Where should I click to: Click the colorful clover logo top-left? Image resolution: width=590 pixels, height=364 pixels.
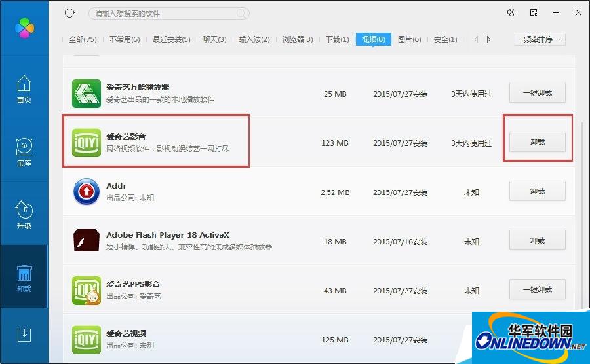click(24, 28)
